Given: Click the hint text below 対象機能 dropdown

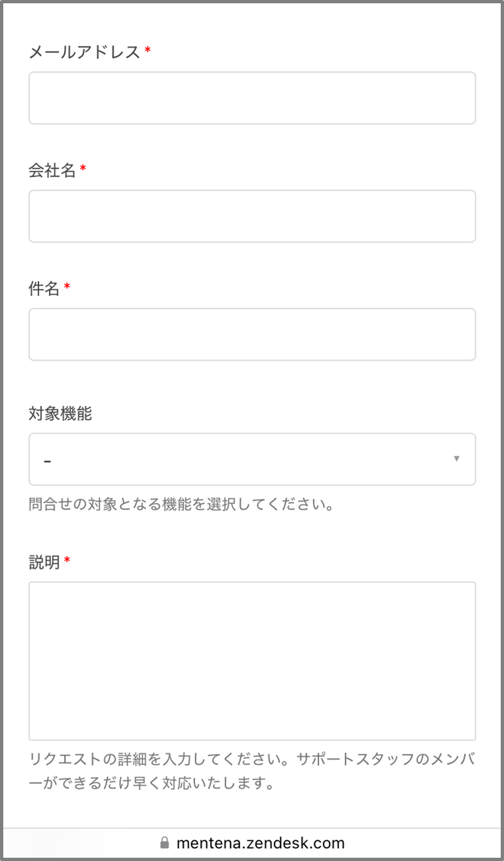Looking at the screenshot, I should click(x=181, y=504).
